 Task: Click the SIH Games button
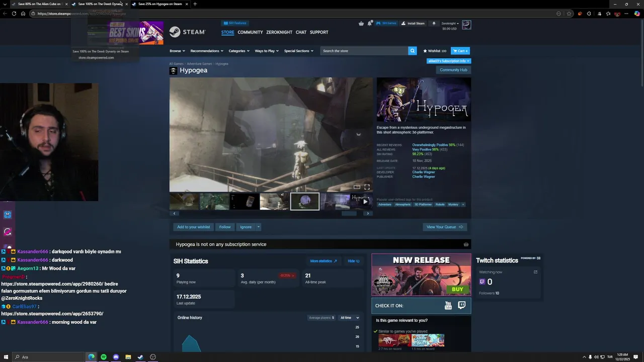coord(386,23)
